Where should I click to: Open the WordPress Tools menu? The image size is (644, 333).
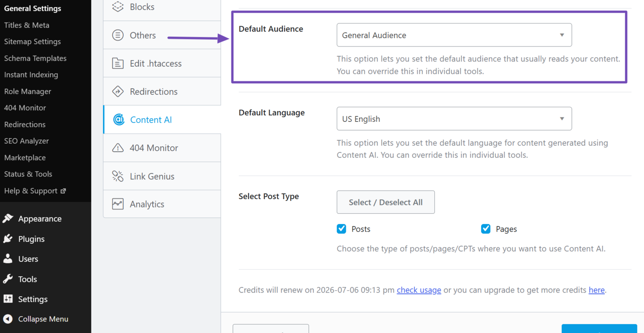[x=46, y=279]
